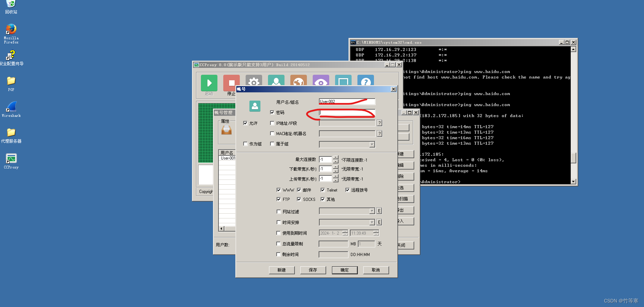The width and height of the screenshot is (644, 307).
Task: Enable the 使用到期时间 checkbox
Action: tap(279, 233)
